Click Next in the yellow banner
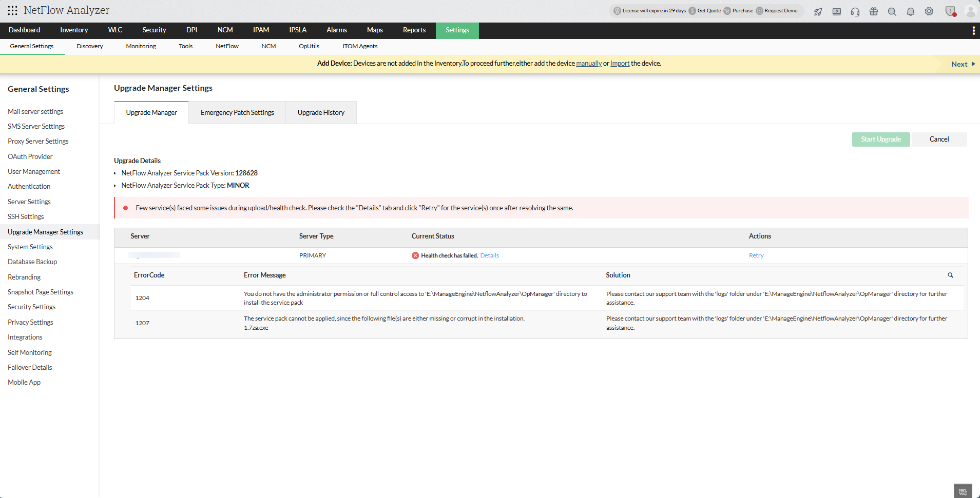The width and height of the screenshot is (980, 498). coord(963,64)
